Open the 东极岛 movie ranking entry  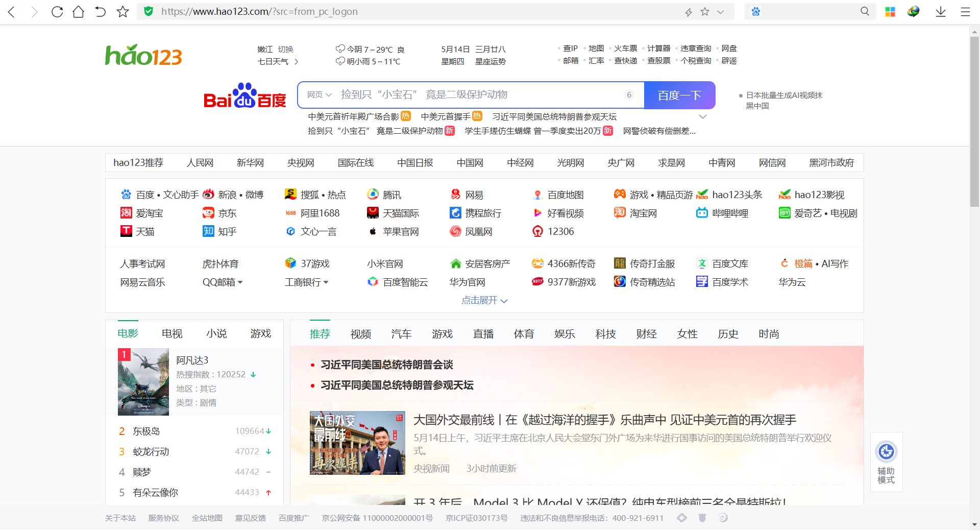tap(146, 431)
